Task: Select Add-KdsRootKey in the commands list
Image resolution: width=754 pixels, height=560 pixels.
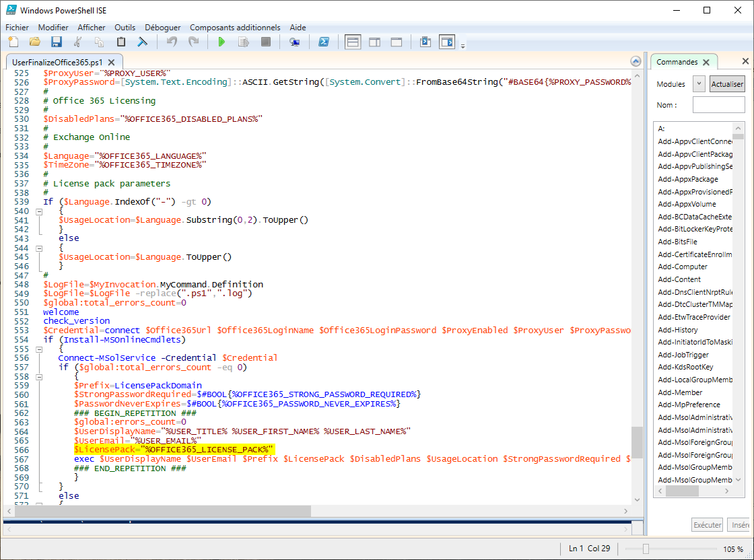Action: click(685, 367)
